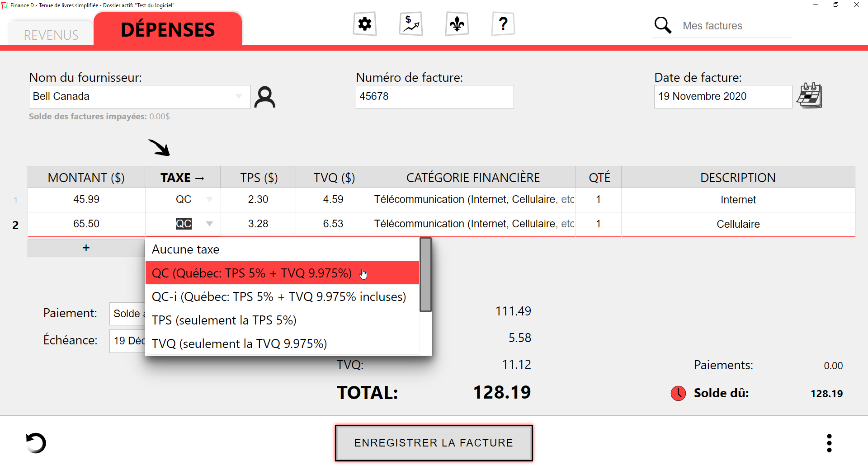Select the QC-i taxes included option
This screenshot has height=470, width=868.
[278, 296]
